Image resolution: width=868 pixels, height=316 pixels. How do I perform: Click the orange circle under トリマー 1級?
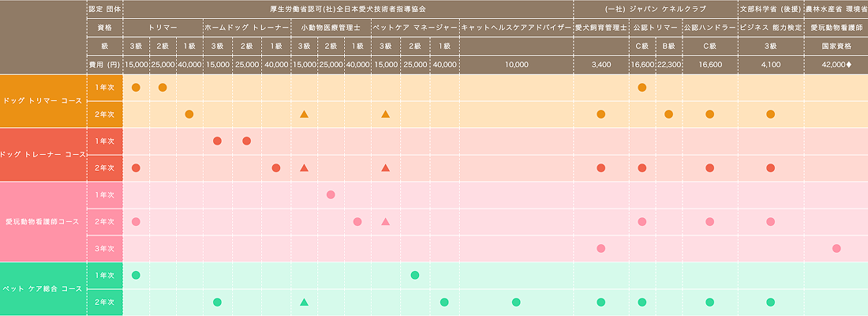(189, 115)
